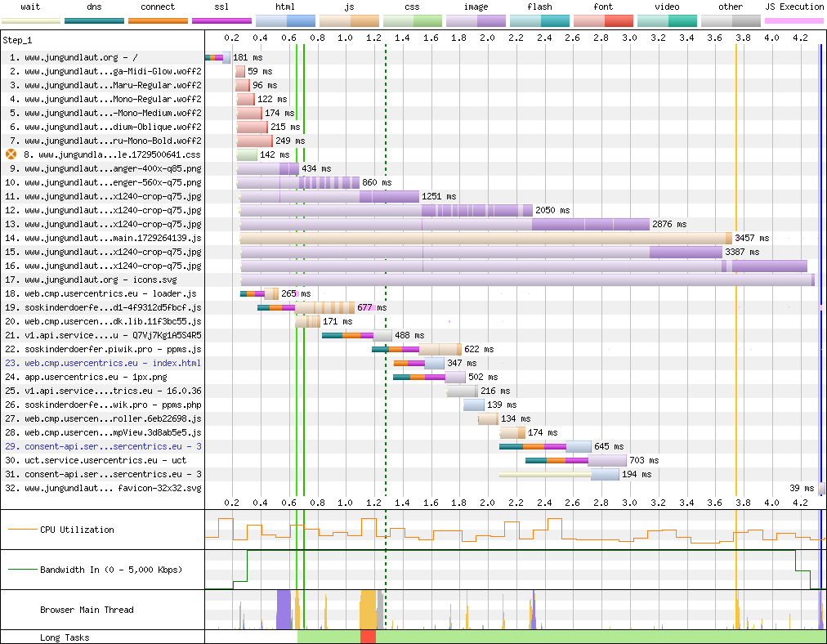Click the waterfall bar for request 17 icons.svg

(x=528, y=280)
